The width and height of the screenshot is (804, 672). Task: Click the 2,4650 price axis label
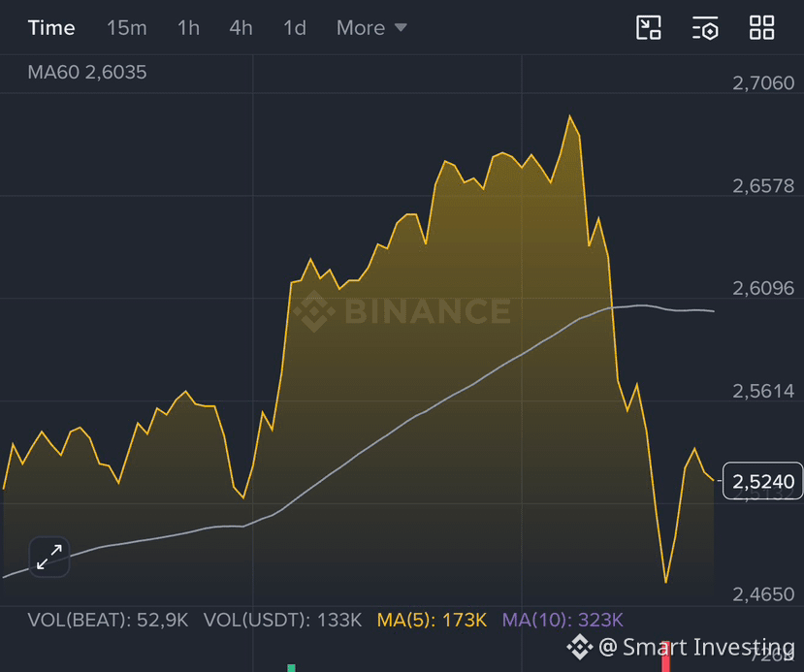(763, 594)
